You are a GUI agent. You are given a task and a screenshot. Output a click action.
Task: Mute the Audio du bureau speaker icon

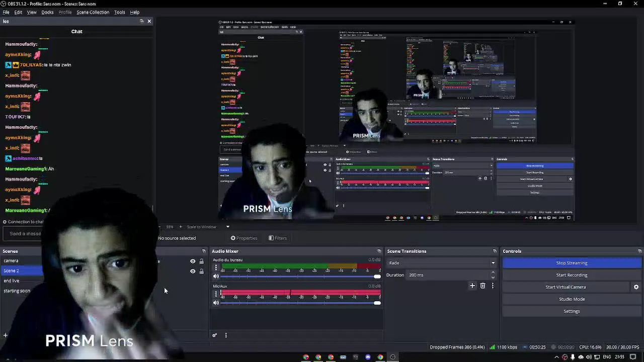216,277
